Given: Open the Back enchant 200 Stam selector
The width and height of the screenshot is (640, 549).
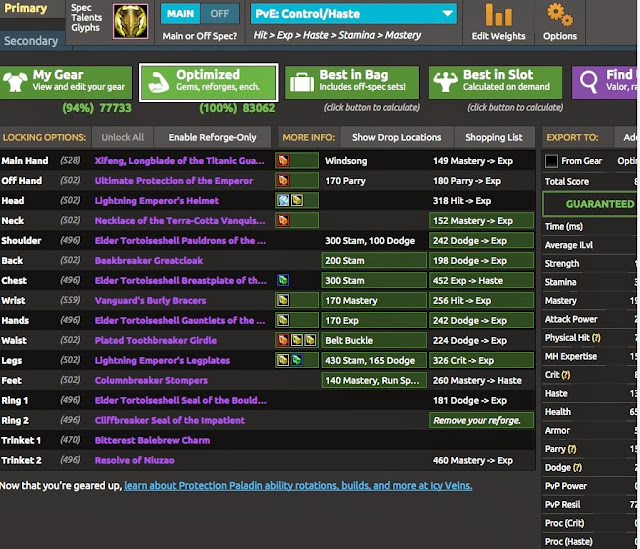Looking at the screenshot, I should point(374,260).
